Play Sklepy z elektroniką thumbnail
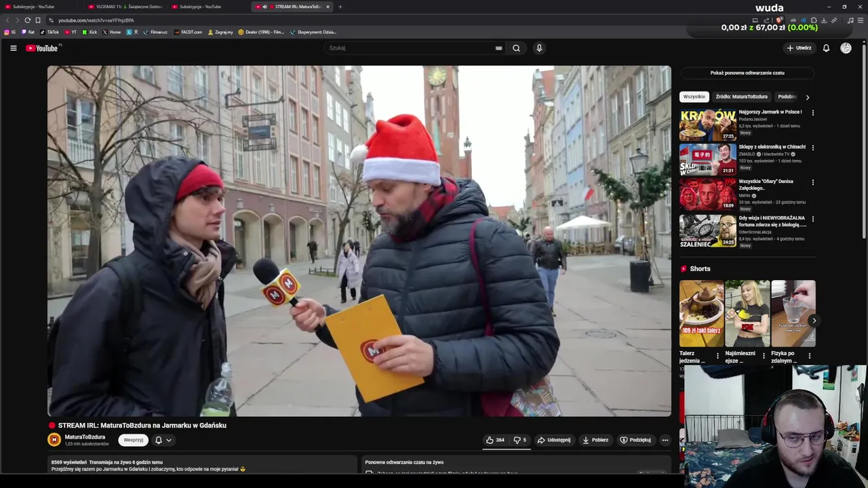 click(707, 159)
